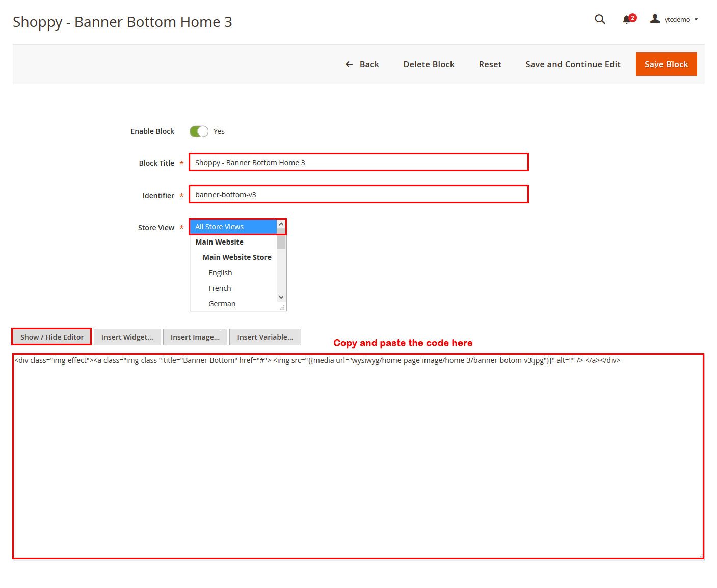717x588 pixels.
Task: Select Main Website Store option
Action: coord(233,257)
